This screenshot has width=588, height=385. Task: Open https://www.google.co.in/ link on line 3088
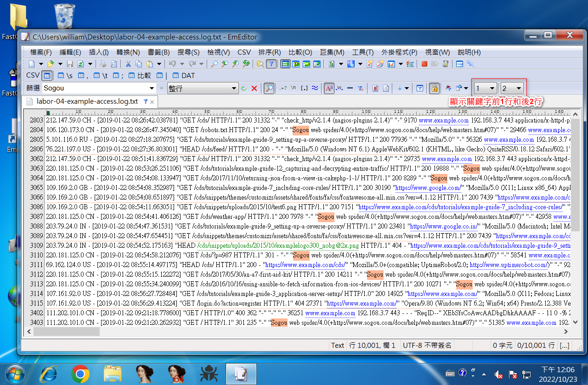coord(444,226)
